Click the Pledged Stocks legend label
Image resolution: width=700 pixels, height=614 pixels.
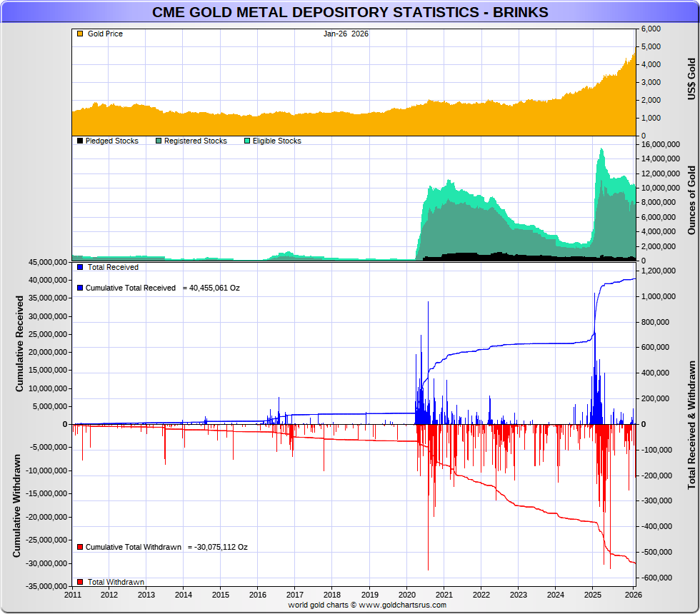click(112, 141)
